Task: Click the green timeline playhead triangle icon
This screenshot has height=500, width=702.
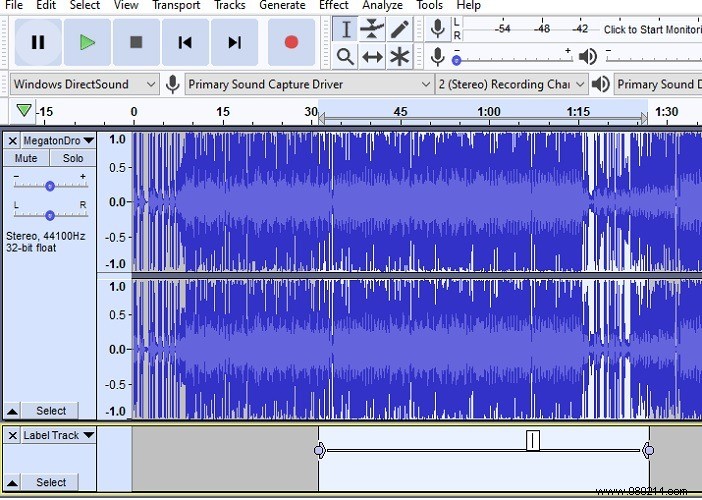Action: pos(24,110)
